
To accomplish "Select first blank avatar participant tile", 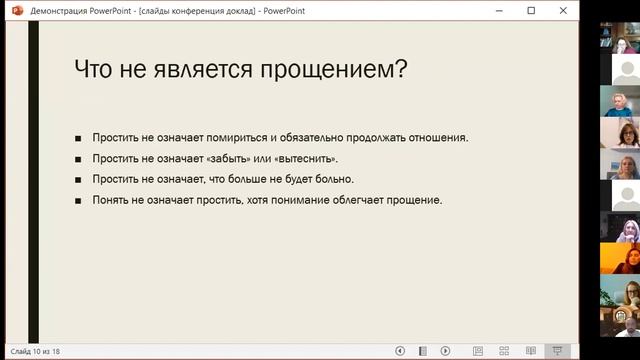I will pyautogui.click(x=620, y=69).
